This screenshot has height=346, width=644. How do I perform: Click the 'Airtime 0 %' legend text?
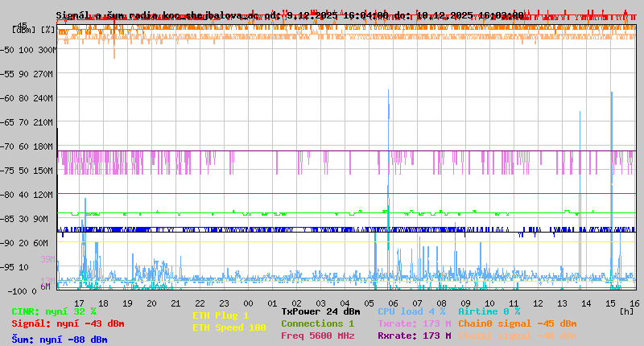pos(489,311)
